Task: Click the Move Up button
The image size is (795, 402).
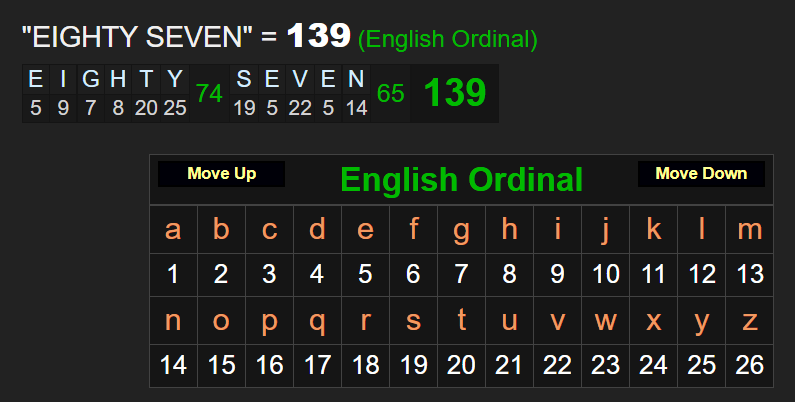Action: [221, 174]
